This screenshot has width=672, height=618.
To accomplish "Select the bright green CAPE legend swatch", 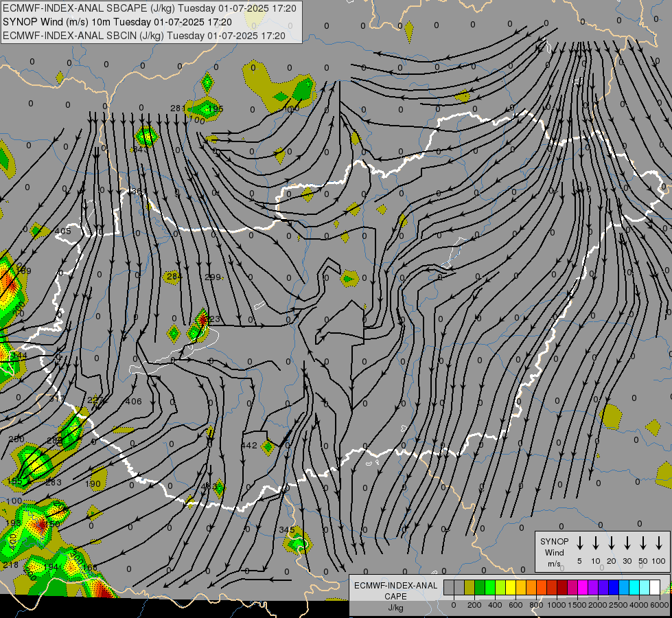I will 490,587.
